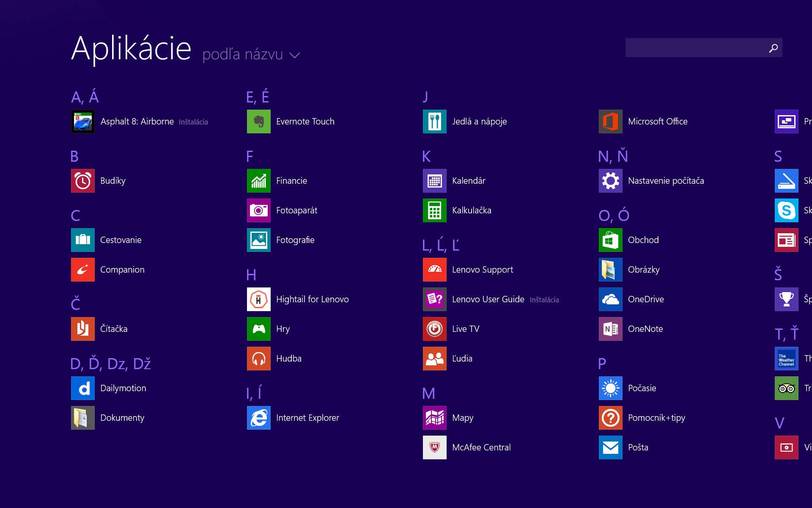The width and height of the screenshot is (812, 508).
Task: Open the Obrázky pictures folder icon
Action: [x=610, y=270]
